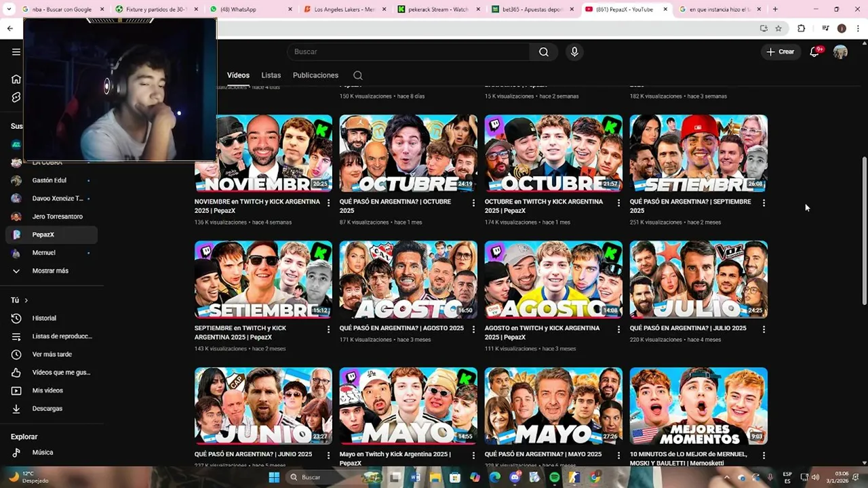Switch to the Vídeos channel tab
This screenshot has width=868, height=488.
(x=238, y=75)
